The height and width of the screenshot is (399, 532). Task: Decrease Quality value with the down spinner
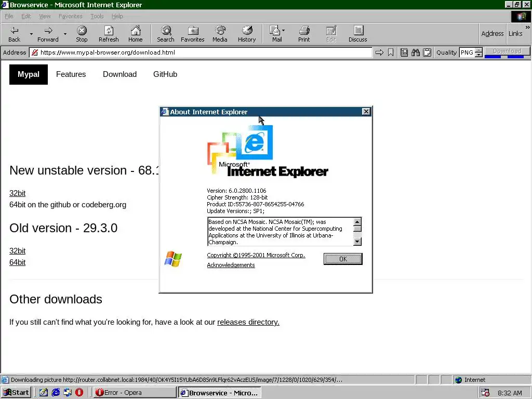click(478, 55)
